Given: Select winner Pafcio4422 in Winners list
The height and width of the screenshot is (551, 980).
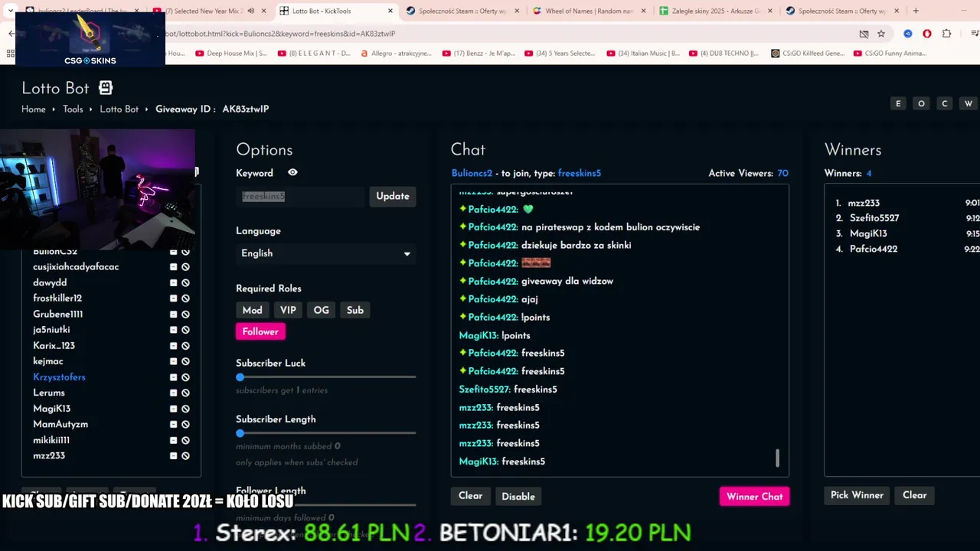Looking at the screenshot, I should [x=874, y=249].
